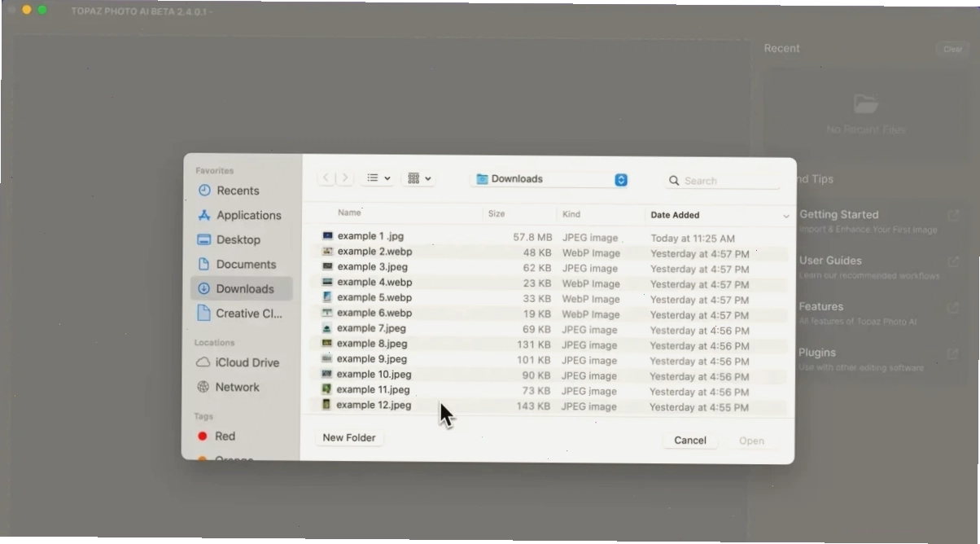980x544 pixels.
Task: Open the icon grouping dropdown
Action: click(x=419, y=178)
